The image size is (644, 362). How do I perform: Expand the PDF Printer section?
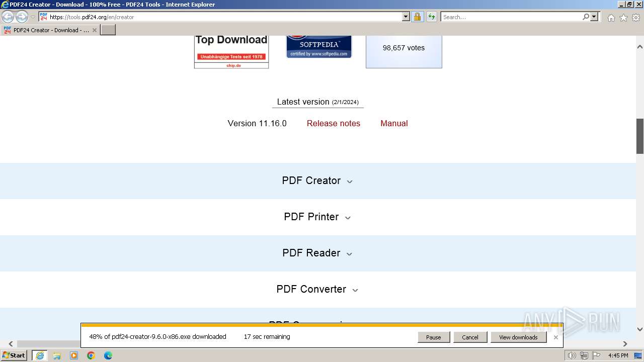coord(317,217)
